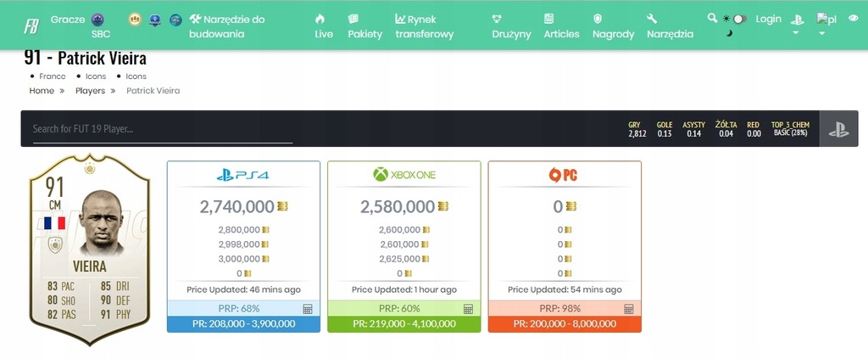This screenshot has height=359, width=868.
Task: Click the France tag link
Action: (52, 76)
